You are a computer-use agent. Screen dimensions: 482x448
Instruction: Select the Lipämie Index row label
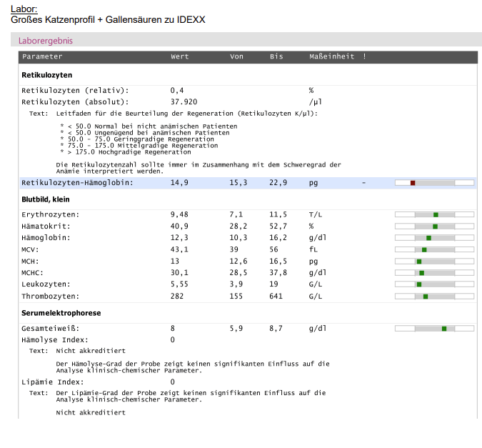coord(53,382)
